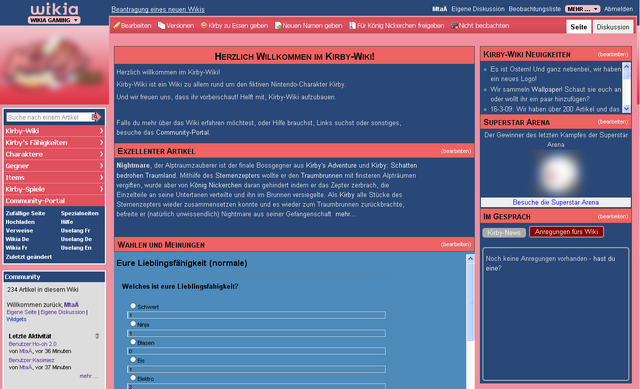Click the Neuen Namen geben icon
This screenshot has width=640, height=389.
coord(278,26)
